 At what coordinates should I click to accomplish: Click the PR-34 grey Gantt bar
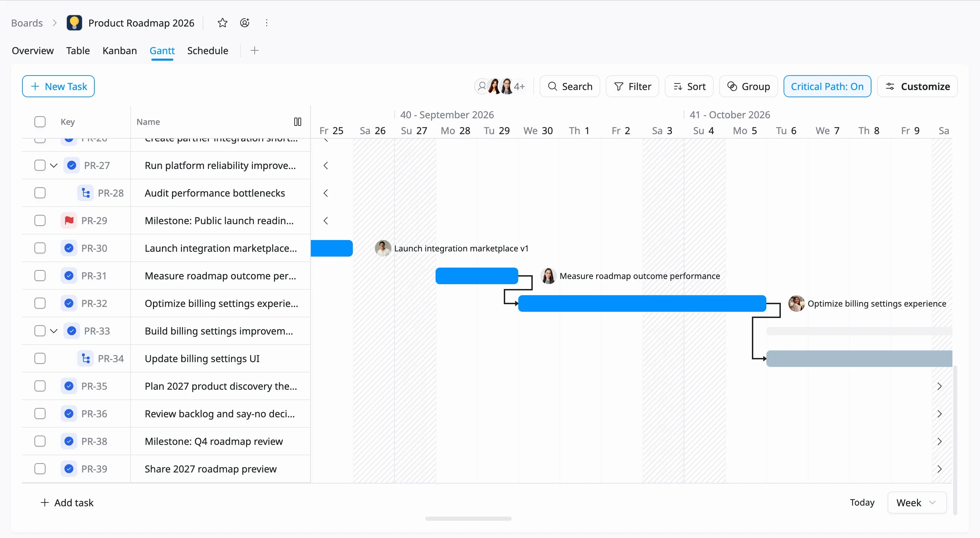coord(859,359)
